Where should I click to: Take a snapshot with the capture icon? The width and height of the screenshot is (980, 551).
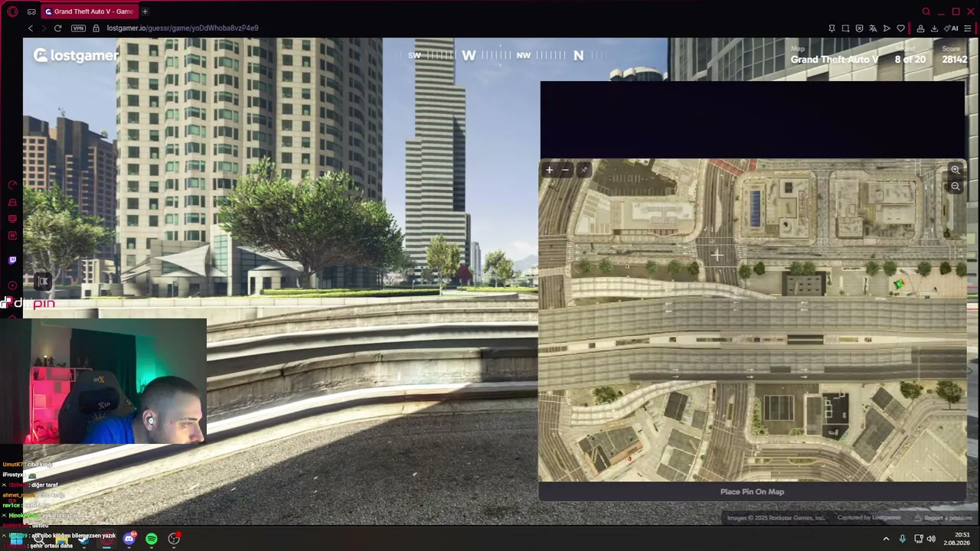tap(845, 28)
